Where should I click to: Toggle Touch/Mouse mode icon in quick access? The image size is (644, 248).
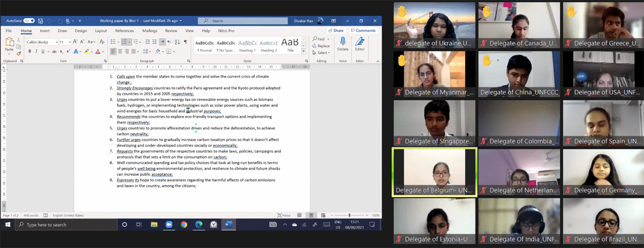click(x=68, y=21)
